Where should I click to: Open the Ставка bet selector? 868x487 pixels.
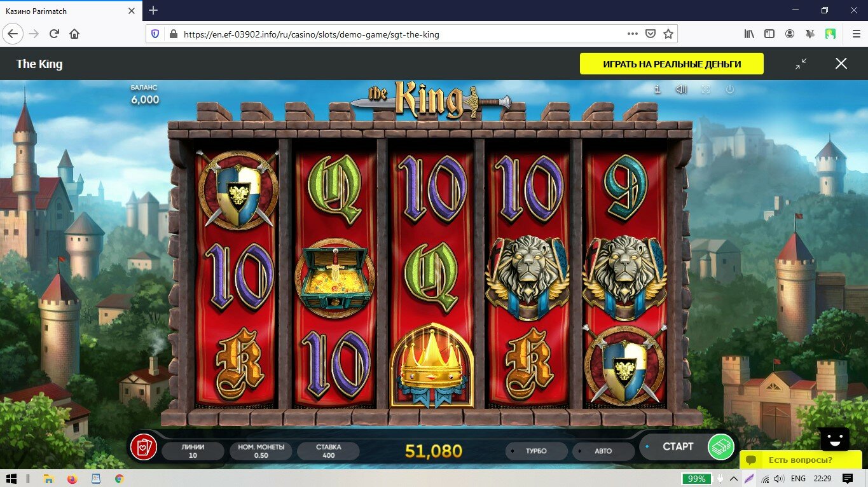coord(328,451)
